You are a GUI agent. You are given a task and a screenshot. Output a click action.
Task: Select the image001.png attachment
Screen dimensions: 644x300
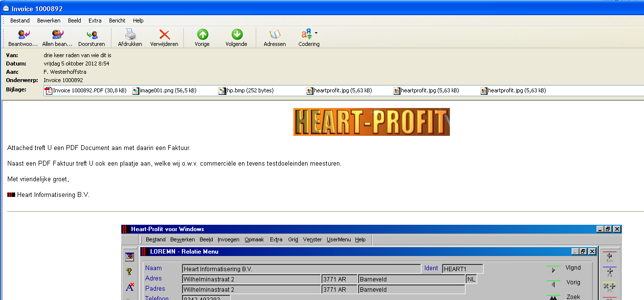click(165, 90)
